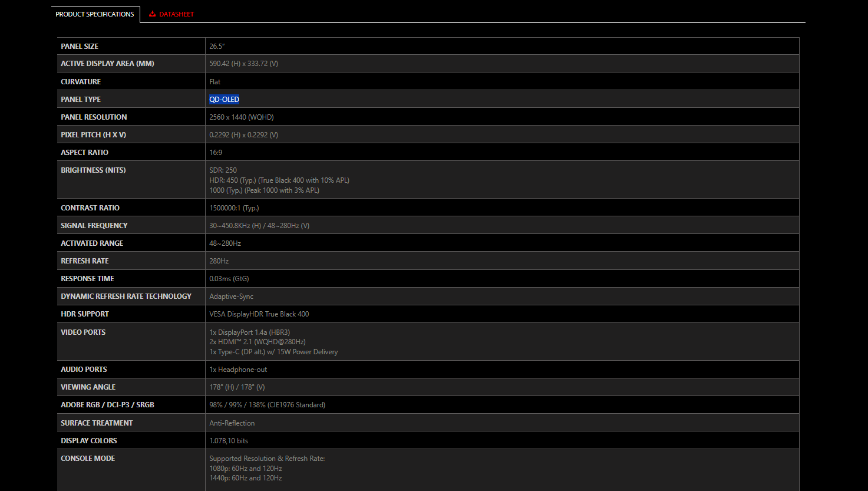Image resolution: width=868 pixels, height=491 pixels.
Task: Click the Adaptive-Sync value
Action: 231,296
